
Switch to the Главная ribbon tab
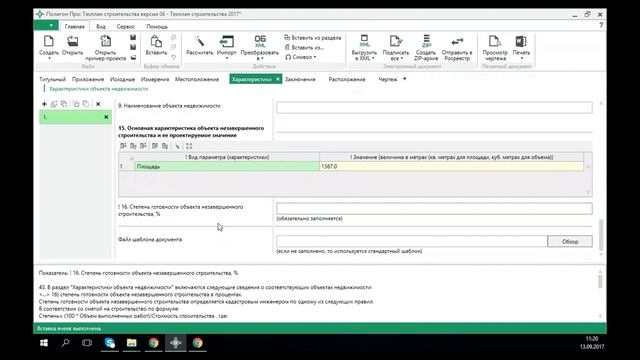tap(74, 27)
